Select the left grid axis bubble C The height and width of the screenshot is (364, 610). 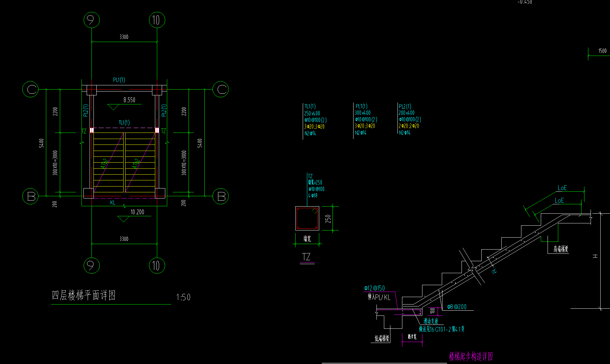pyautogui.click(x=30, y=89)
